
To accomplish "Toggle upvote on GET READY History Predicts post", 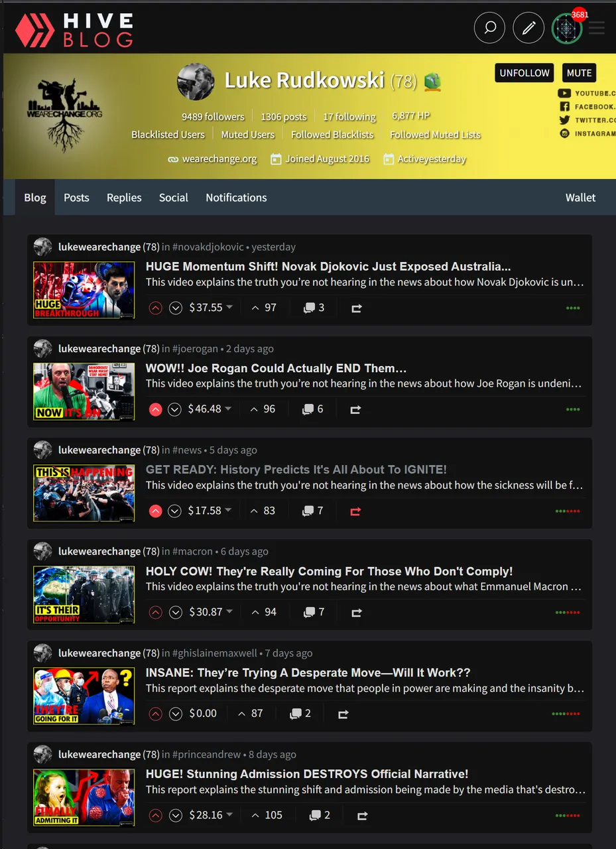I will (x=155, y=511).
